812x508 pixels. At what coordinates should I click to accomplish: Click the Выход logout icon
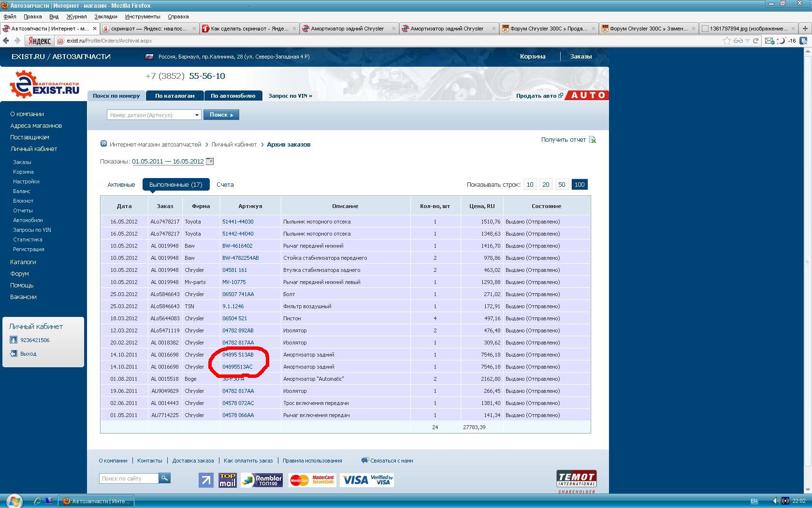click(14, 354)
